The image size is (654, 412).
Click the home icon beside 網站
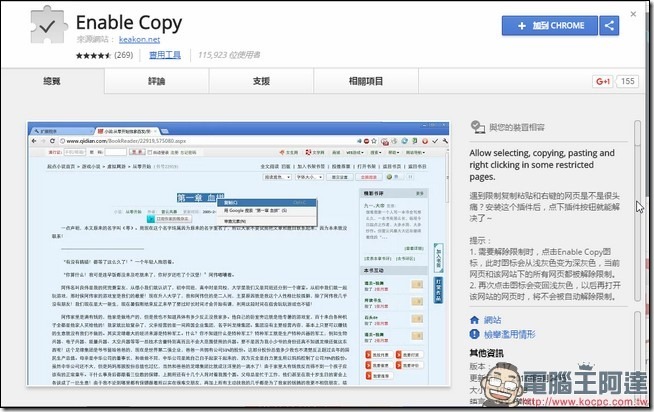tap(474, 320)
